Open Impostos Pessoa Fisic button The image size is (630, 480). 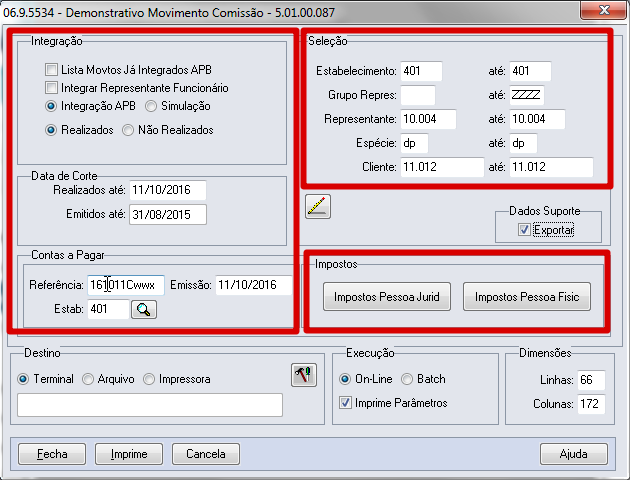pos(527,297)
